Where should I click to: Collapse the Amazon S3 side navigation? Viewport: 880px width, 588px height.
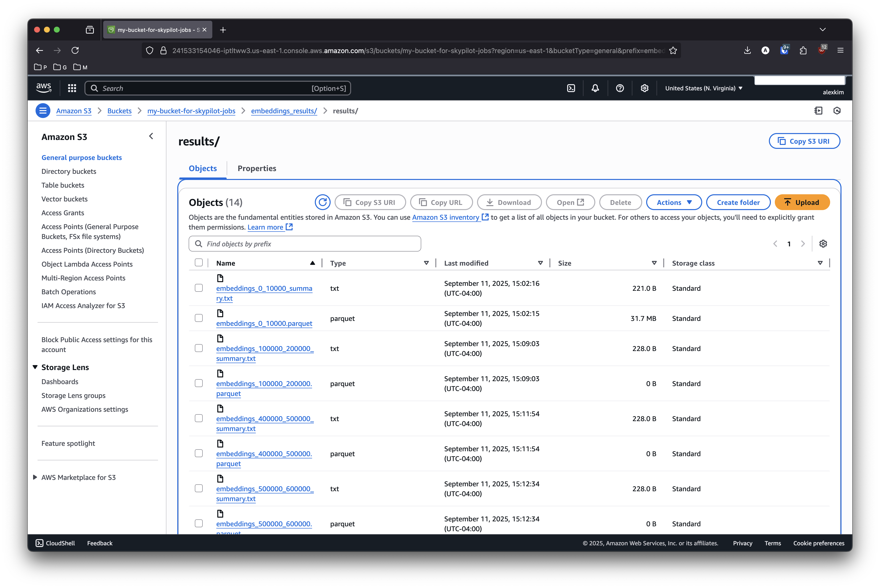coord(151,137)
